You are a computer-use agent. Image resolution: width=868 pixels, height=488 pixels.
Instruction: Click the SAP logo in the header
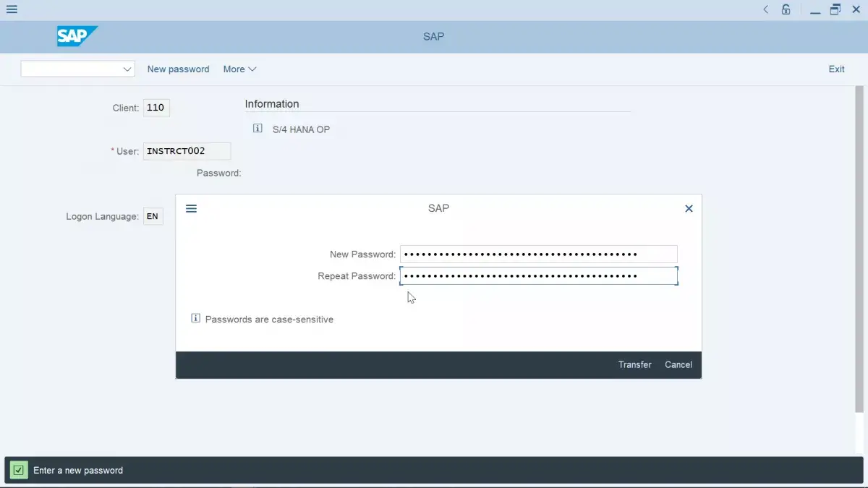click(77, 35)
